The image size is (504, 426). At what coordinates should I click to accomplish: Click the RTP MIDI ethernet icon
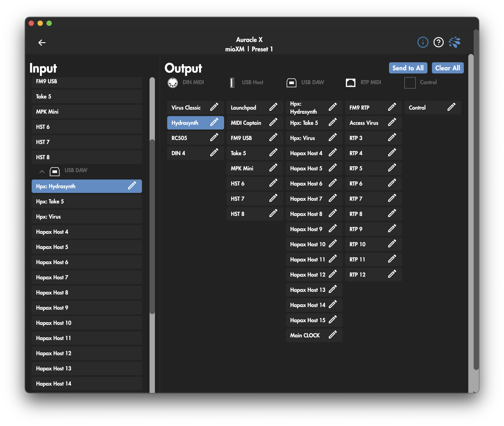pyautogui.click(x=350, y=83)
